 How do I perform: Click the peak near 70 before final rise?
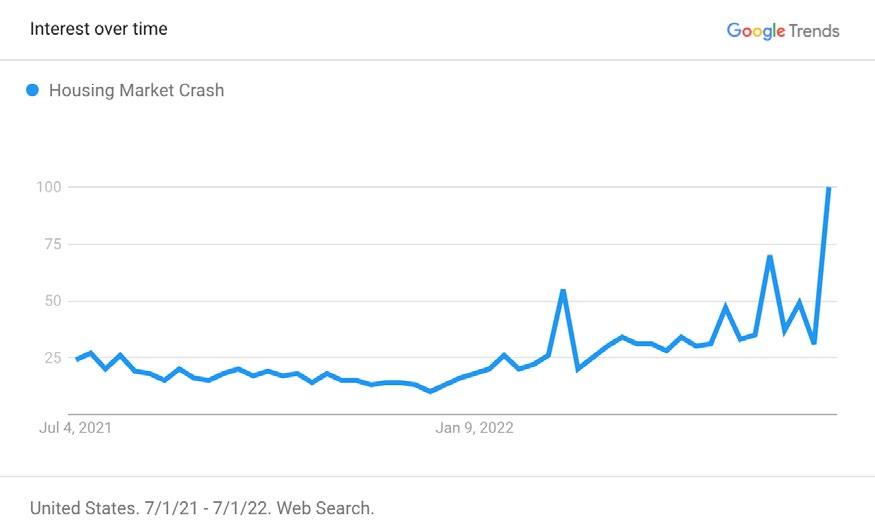coord(770,257)
